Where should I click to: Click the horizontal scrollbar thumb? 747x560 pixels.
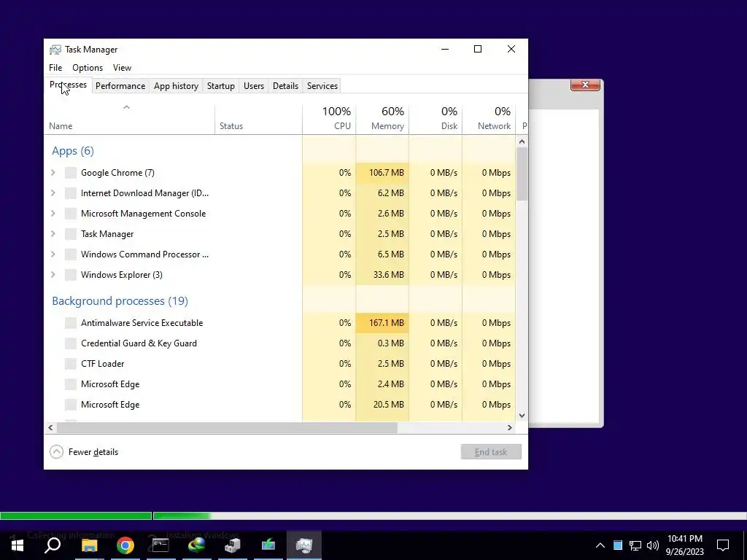(227, 427)
